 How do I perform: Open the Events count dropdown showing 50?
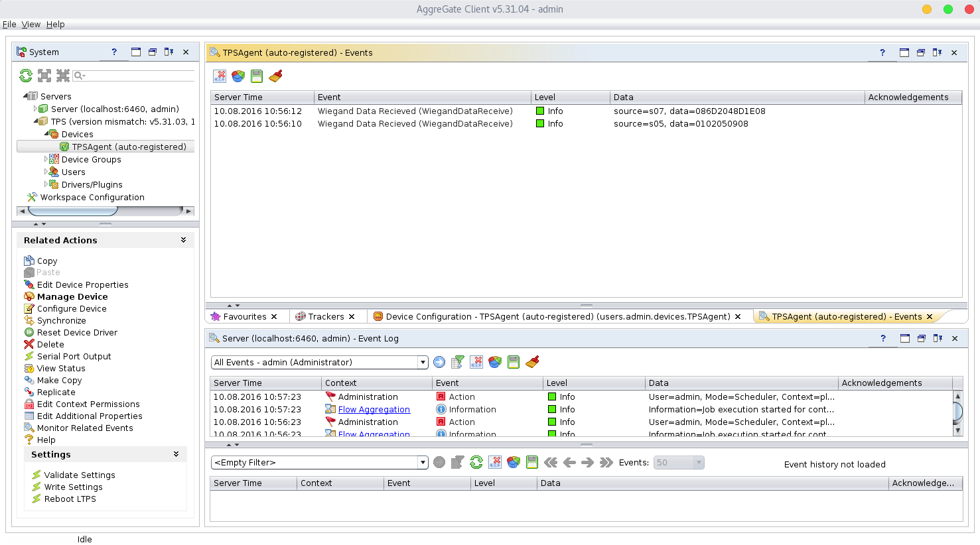pyautogui.click(x=699, y=463)
